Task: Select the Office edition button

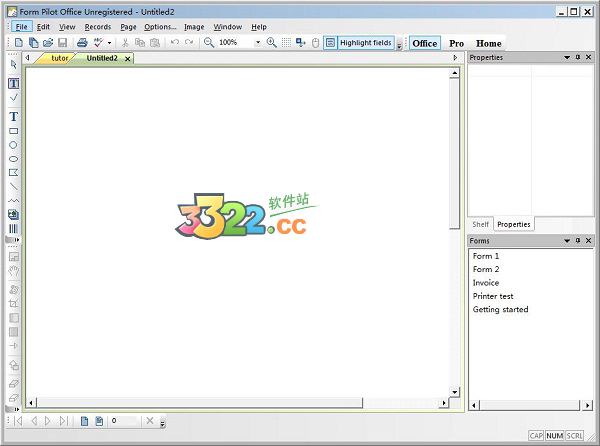Action: tap(425, 43)
